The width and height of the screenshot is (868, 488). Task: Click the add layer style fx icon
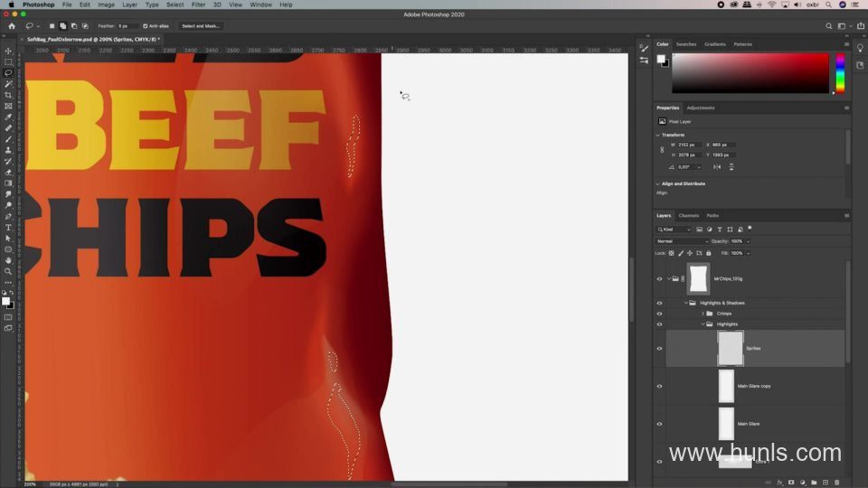780,483
